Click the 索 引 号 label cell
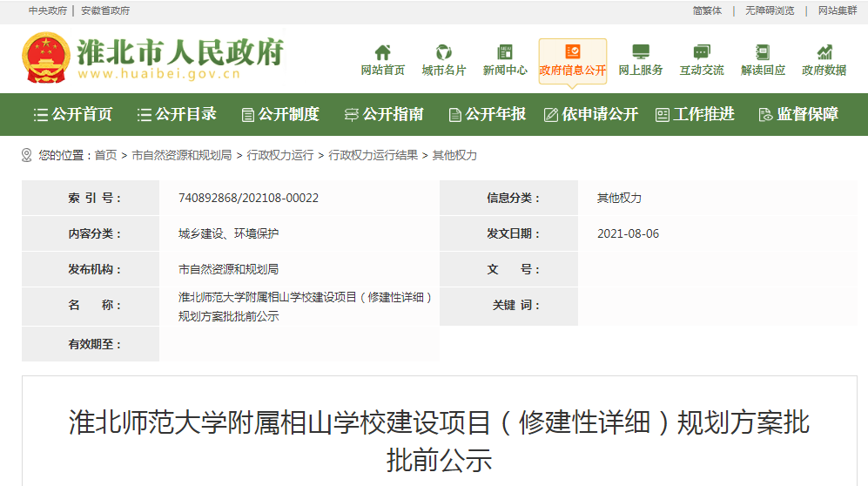The height and width of the screenshot is (486, 868). point(91,199)
